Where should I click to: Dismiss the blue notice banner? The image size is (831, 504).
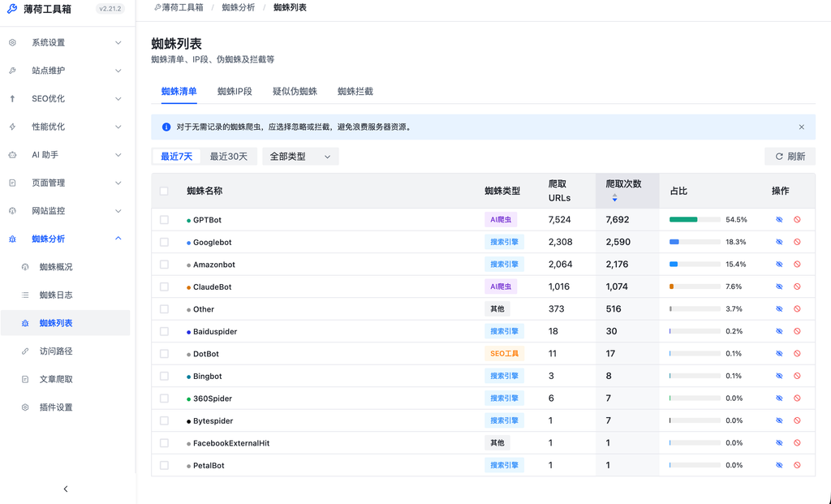click(801, 127)
